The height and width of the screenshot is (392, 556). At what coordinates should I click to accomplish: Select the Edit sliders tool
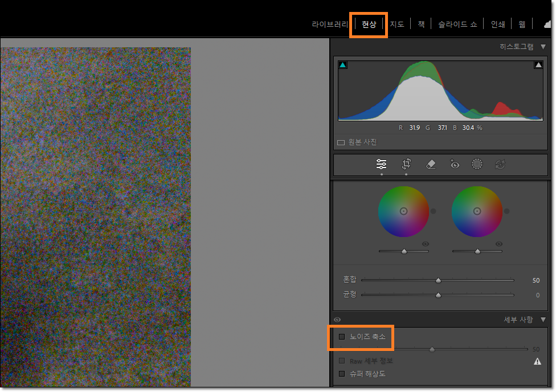tap(381, 164)
